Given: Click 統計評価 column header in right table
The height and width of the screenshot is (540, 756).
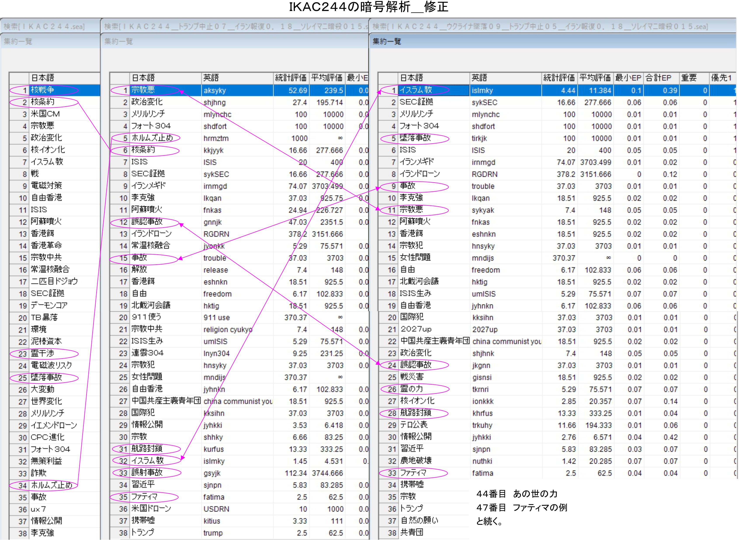Looking at the screenshot, I should point(559,78).
